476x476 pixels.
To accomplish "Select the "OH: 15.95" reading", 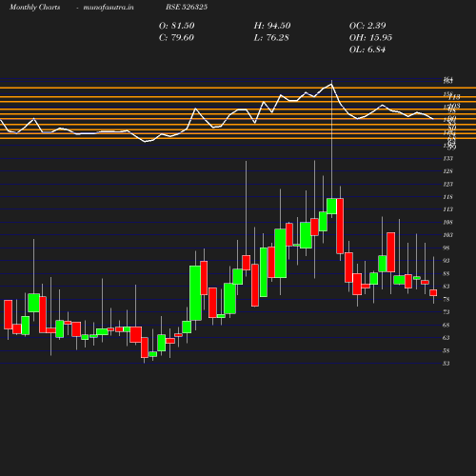I will (370, 38).
